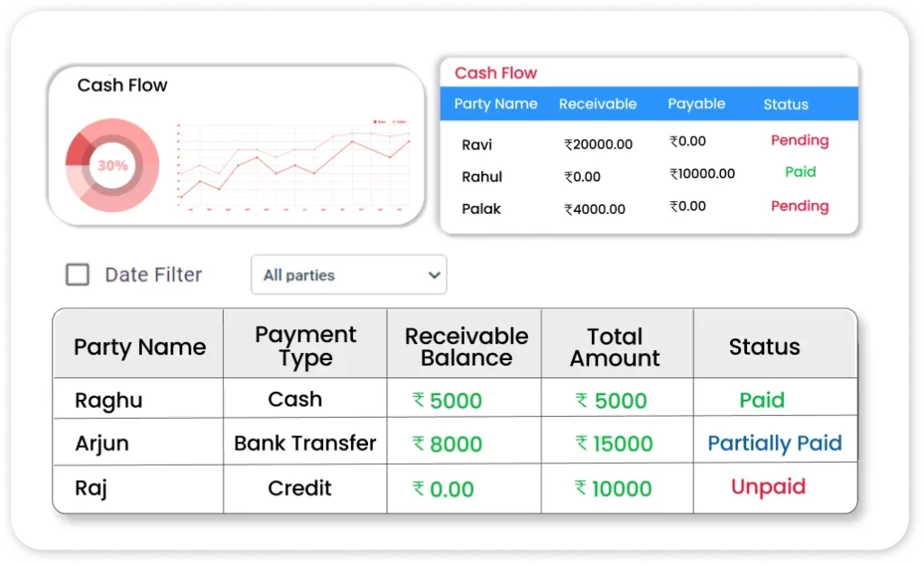924x565 pixels.
Task: Click the Total Amount column header
Action: (614, 347)
